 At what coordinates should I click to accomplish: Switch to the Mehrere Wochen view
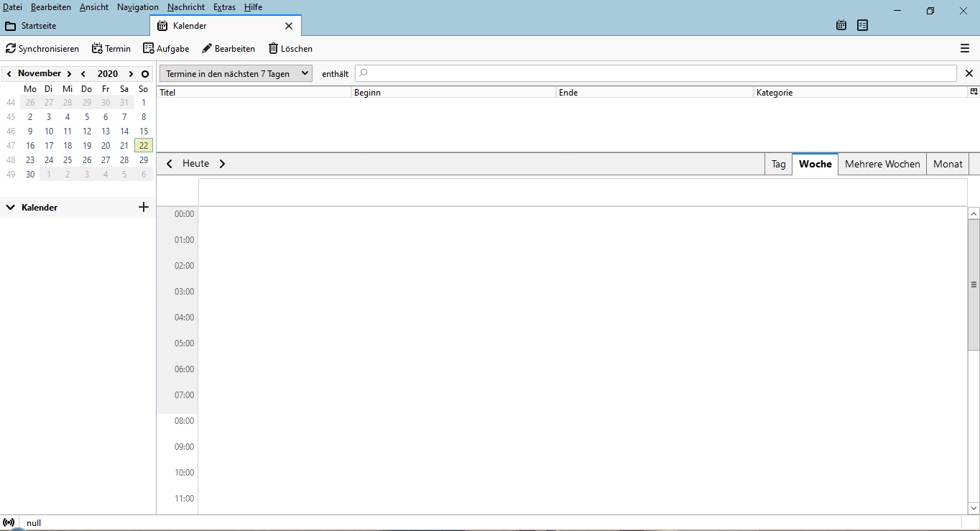click(882, 164)
